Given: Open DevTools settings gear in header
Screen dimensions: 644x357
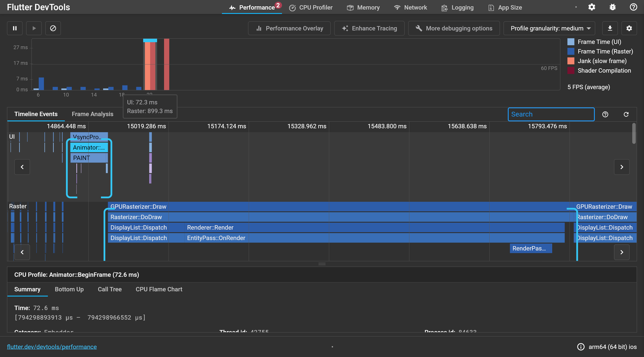Looking at the screenshot, I should coord(592,7).
